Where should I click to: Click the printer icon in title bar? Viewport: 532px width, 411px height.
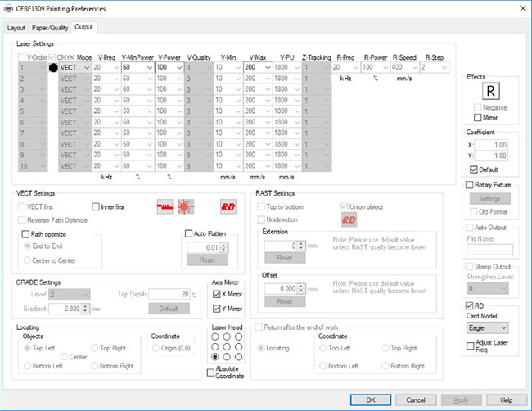pyautogui.click(x=8, y=9)
